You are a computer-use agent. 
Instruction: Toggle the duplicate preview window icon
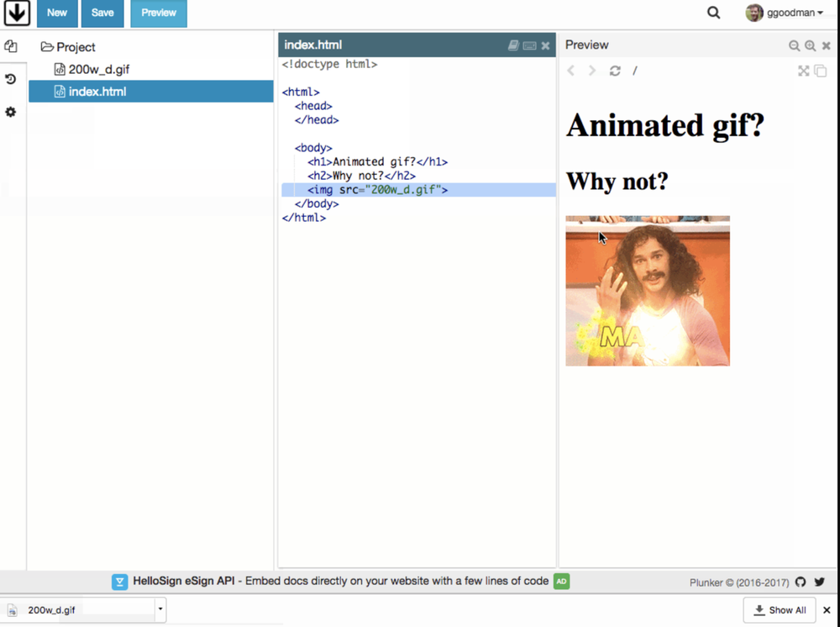coord(818,71)
